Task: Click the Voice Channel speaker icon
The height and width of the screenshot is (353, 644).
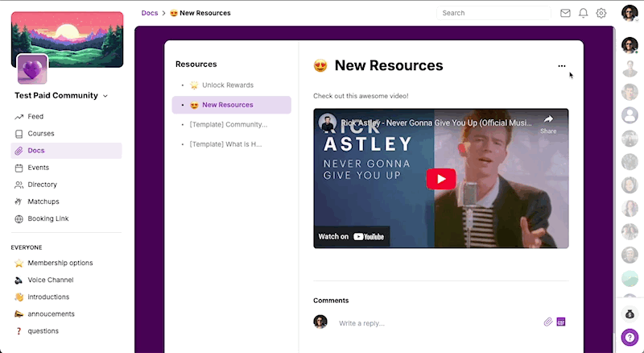Action: coord(19,280)
